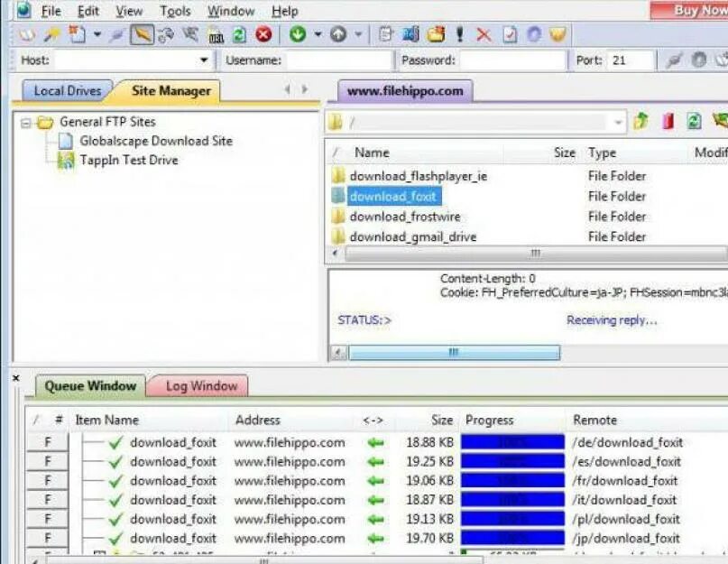This screenshot has width=728, height=564.
Task: Open the Window menu
Action: pyautogui.click(x=231, y=11)
